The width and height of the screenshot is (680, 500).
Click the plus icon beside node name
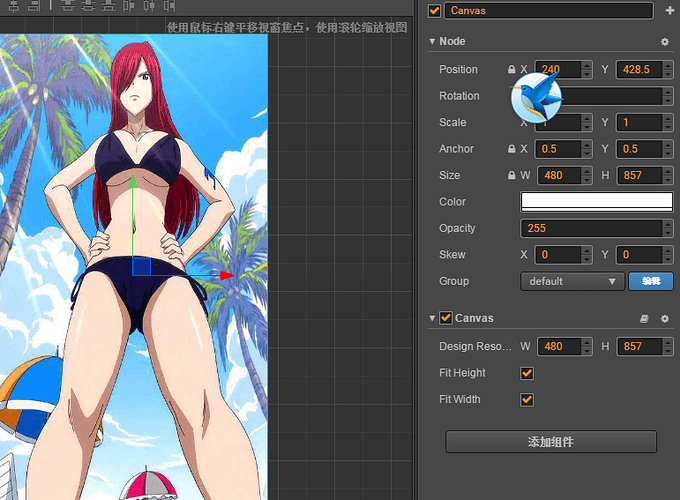tap(670, 11)
